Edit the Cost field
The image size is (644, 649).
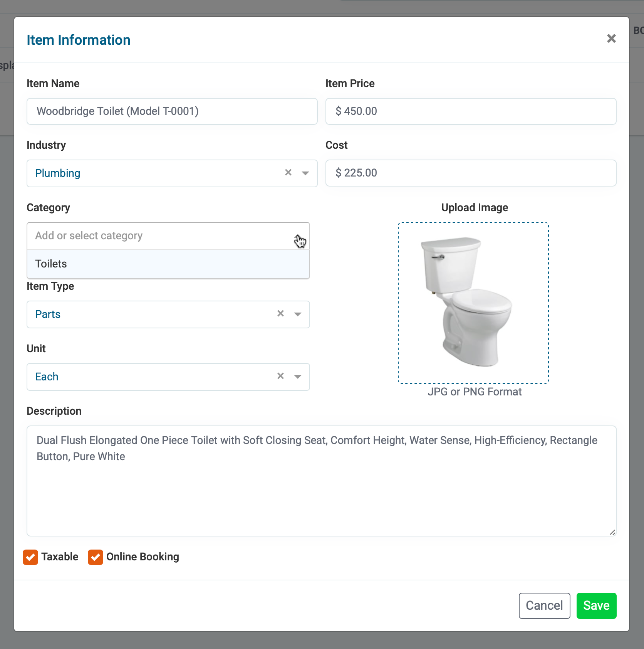(x=471, y=173)
